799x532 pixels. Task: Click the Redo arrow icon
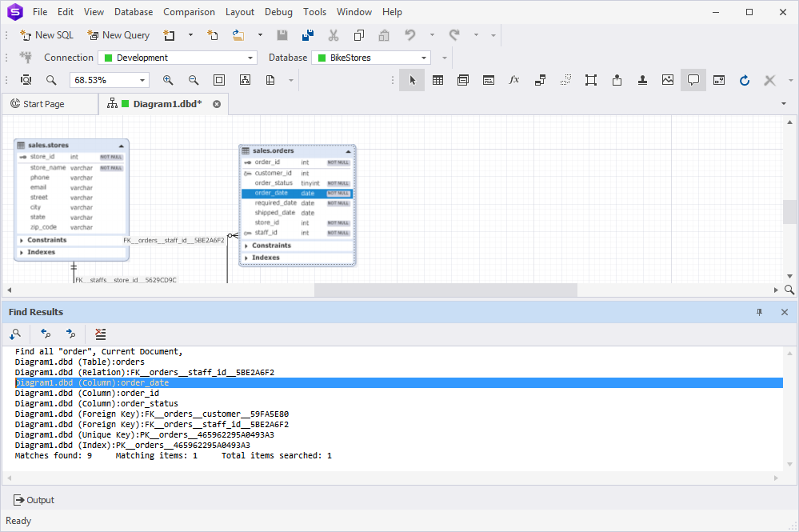pyautogui.click(x=454, y=35)
